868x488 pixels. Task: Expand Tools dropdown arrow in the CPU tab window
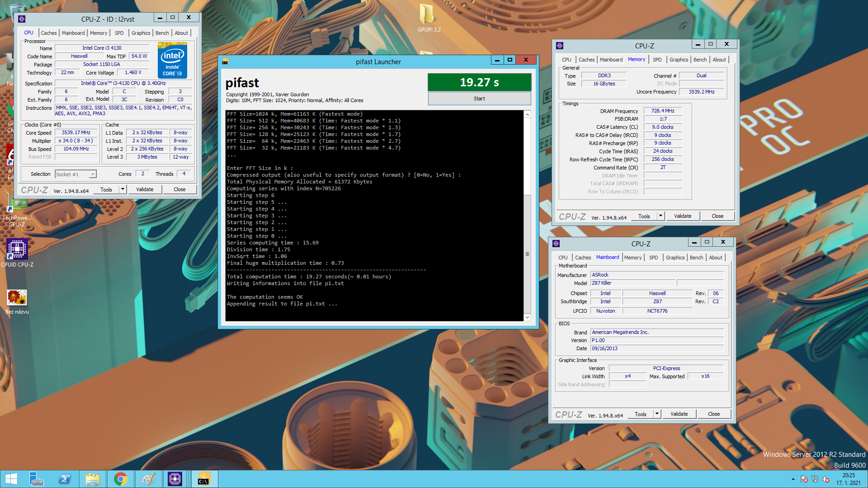point(122,189)
